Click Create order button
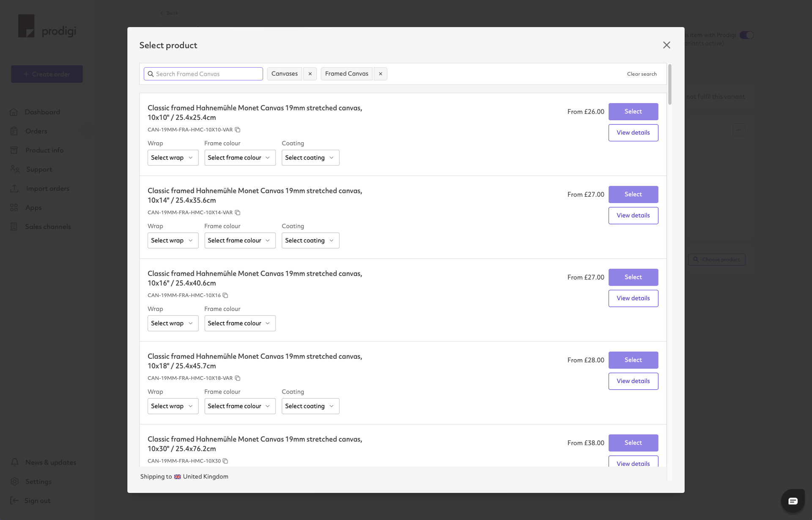 click(x=47, y=74)
